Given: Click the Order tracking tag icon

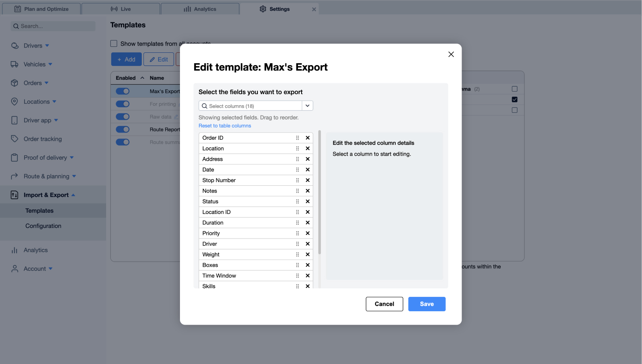Looking at the screenshot, I should [15, 139].
